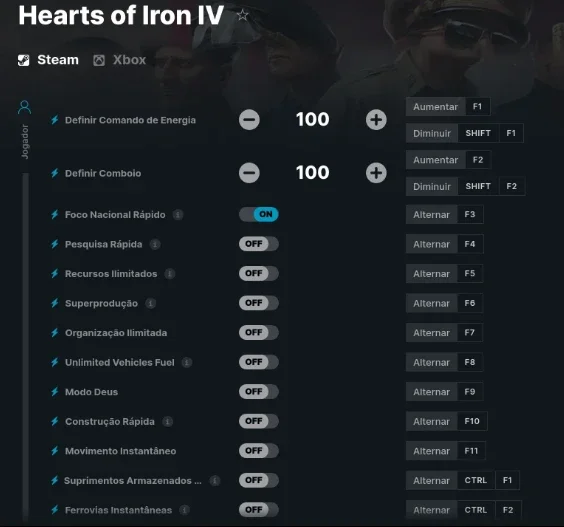564x527 pixels.
Task: Click Aumentar F1 hotkey button
Action: click(448, 106)
